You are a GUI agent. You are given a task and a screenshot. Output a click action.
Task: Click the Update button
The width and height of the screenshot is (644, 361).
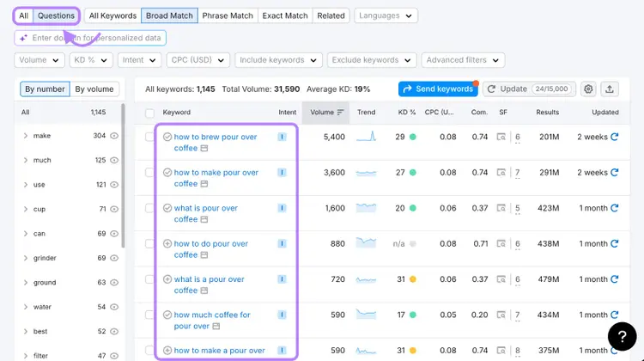pos(529,89)
